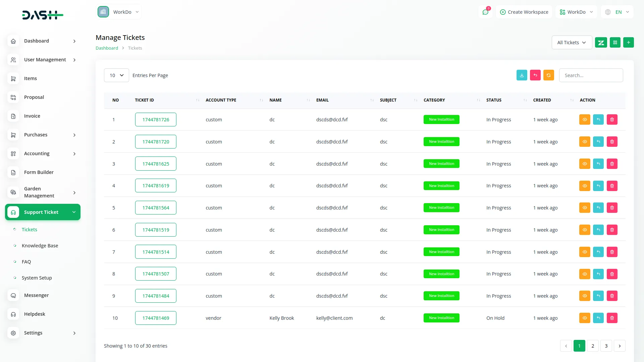Toggle sort on the EMAIL column
The image size is (644, 362).
click(x=372, y=100)
